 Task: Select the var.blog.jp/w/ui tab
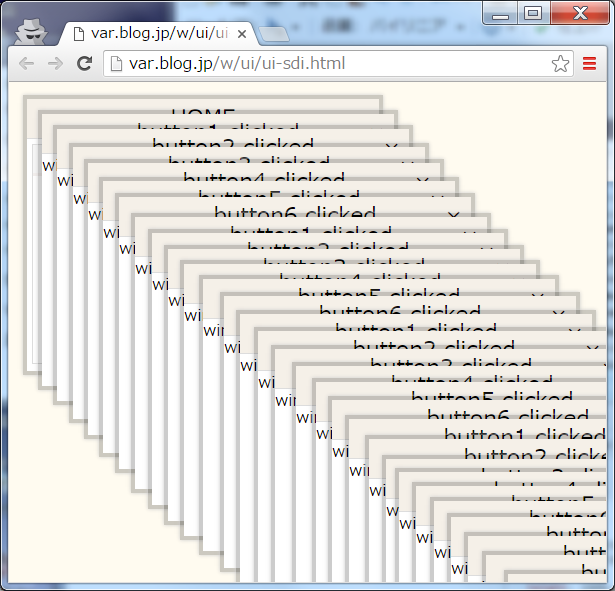159,34
